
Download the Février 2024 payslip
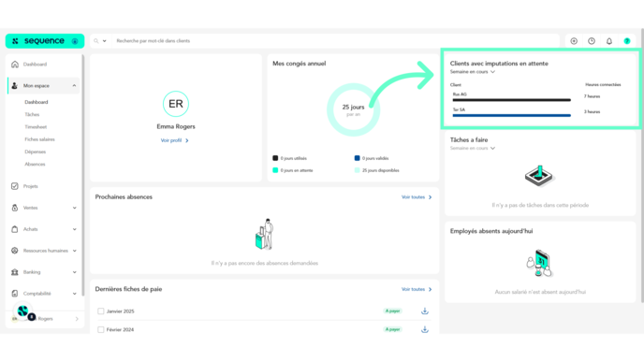[425, 329]
